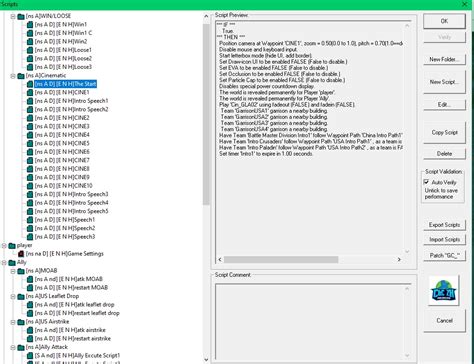
Task: Click the Patch "GC_" button
Action: click(x=444, y=255)
